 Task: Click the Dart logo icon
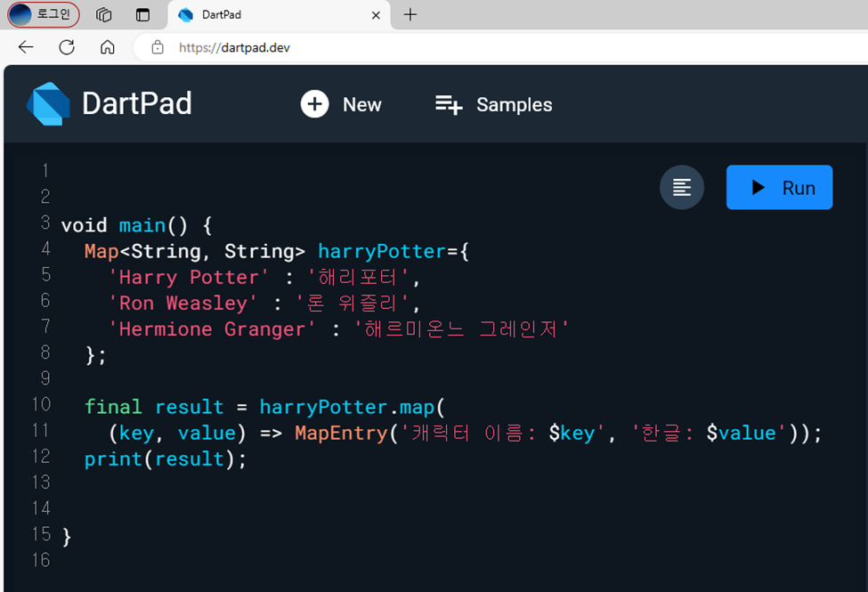point(49,104)
